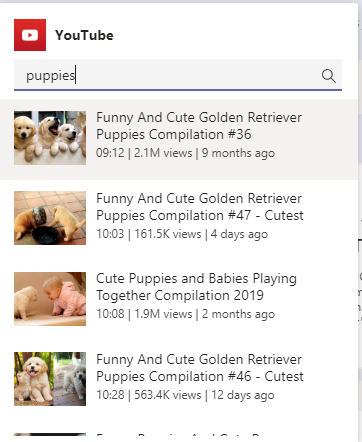
Task: Choose the Puppies Compilation #46 - Cutest title
Action: (x=200, y=368)
